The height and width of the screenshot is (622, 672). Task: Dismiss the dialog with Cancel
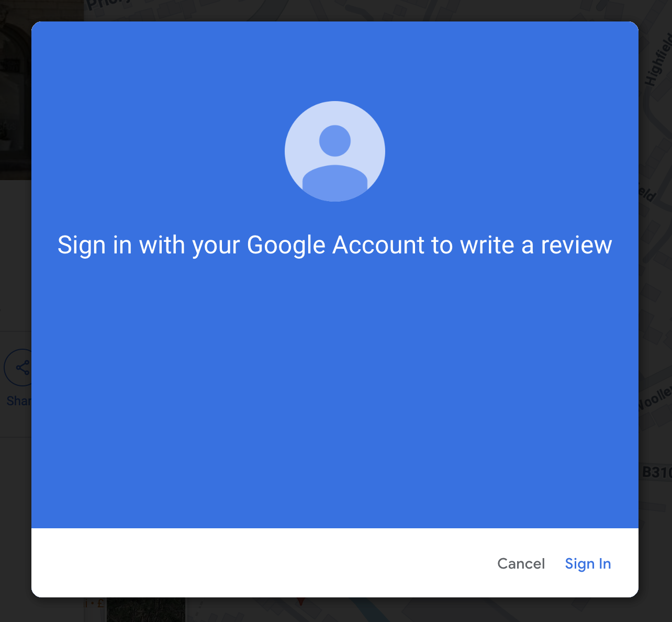(521, 563)
